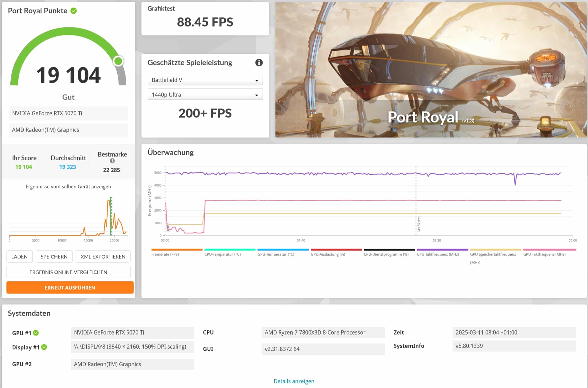Click the green checkmark beside GPU #1

[x=36, y=333]
